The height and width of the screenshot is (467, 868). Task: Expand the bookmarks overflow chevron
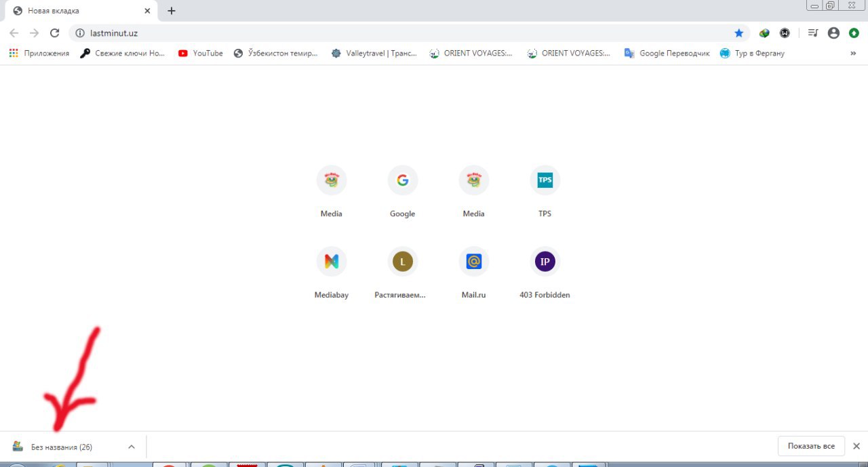pyautogui.click(x=853, y=53)
